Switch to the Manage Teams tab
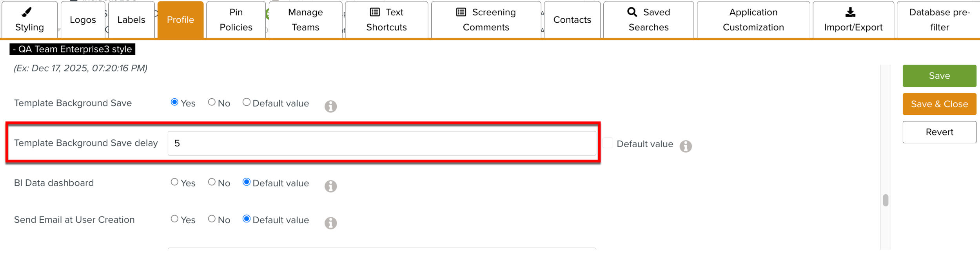Viewport: 980px width, 260px height. 305,20
